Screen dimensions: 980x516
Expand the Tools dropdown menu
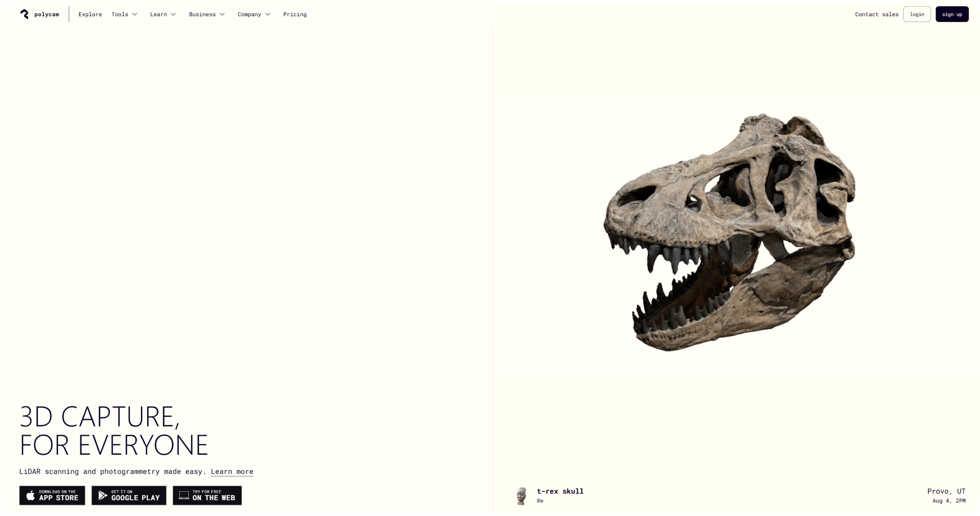pos(124,15)
